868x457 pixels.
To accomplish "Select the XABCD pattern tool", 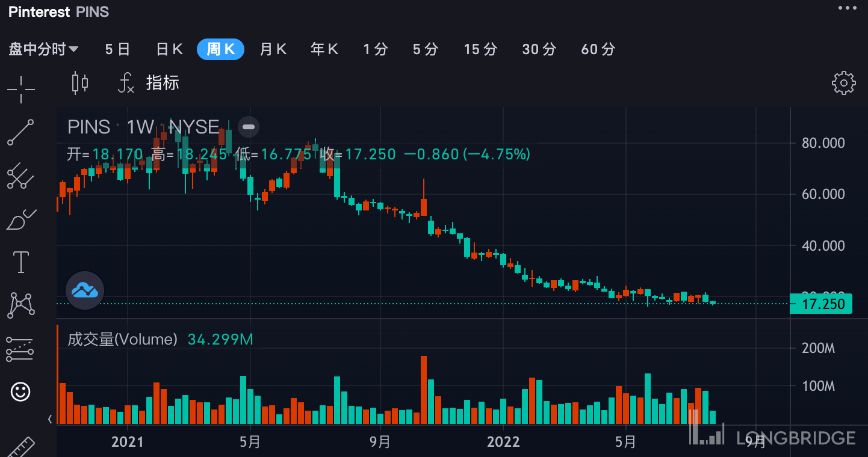I will click(21, 305).
